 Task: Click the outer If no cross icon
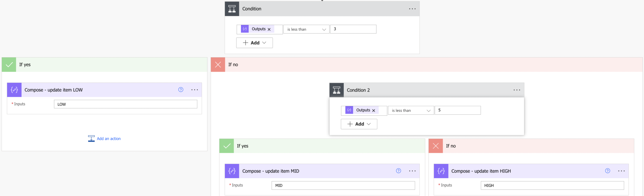pos(218,65)
